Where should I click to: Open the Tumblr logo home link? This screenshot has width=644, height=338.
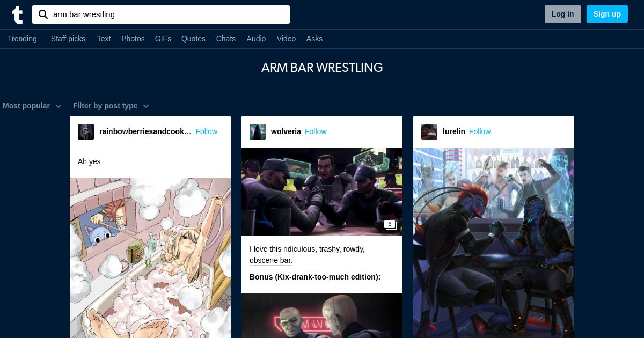[x=17, y=14]
